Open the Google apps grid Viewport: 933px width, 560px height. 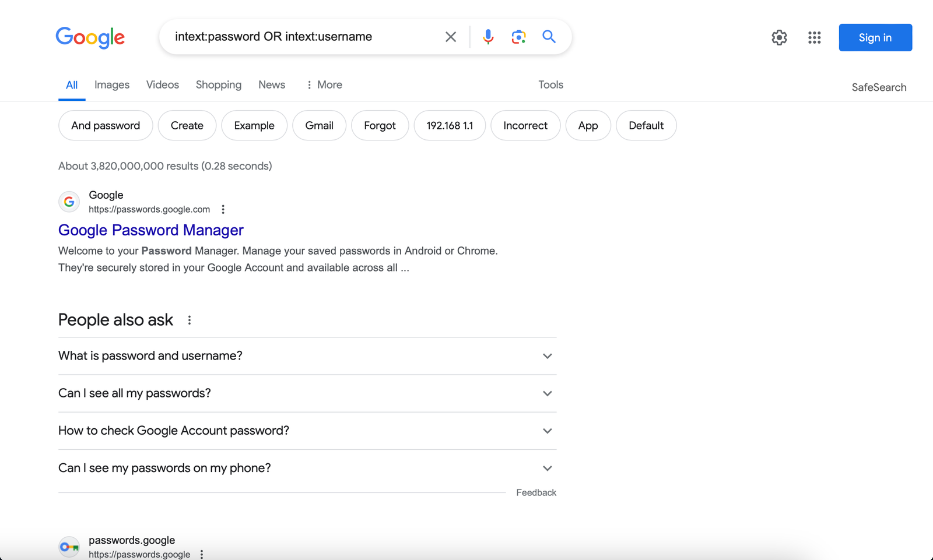tap(814, 37)
